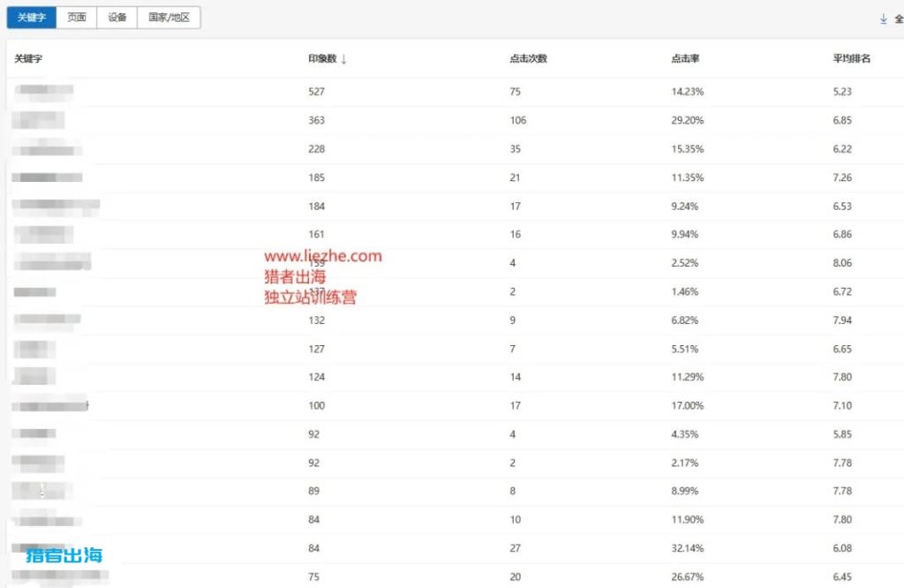The image size is (904, 588).
Task: Click the 印象数 column header text
Action: [x=322, y=59]
